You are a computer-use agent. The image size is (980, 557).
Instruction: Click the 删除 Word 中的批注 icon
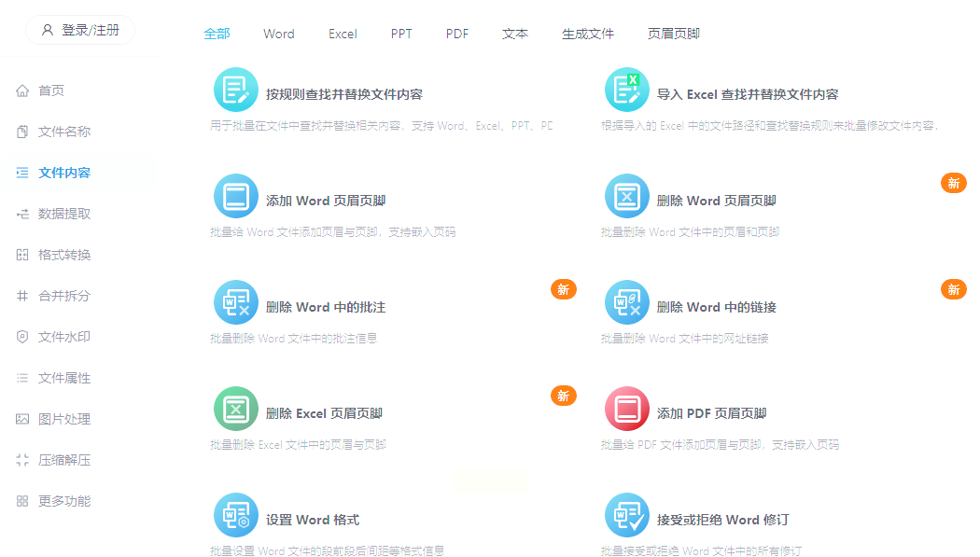click(x=235, y=303)
